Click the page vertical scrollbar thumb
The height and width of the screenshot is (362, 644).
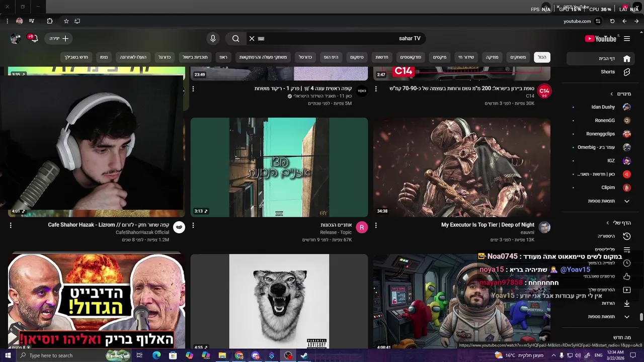641,317
